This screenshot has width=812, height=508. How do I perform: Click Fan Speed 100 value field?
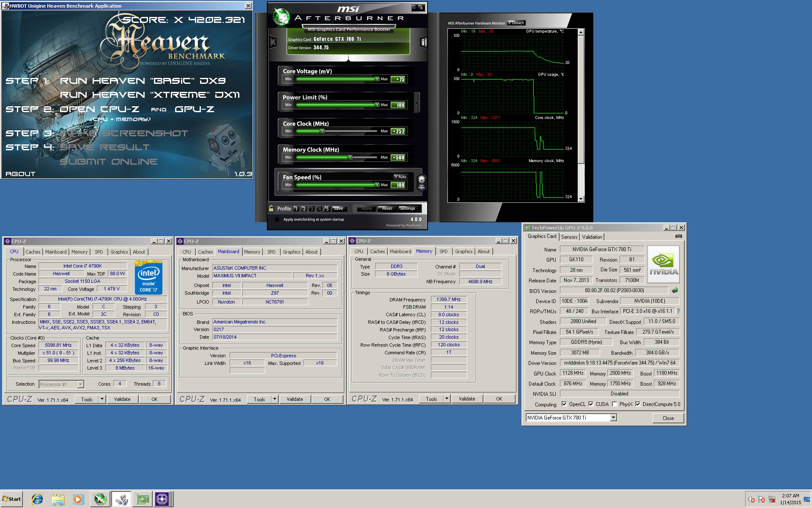click(399, 185)
